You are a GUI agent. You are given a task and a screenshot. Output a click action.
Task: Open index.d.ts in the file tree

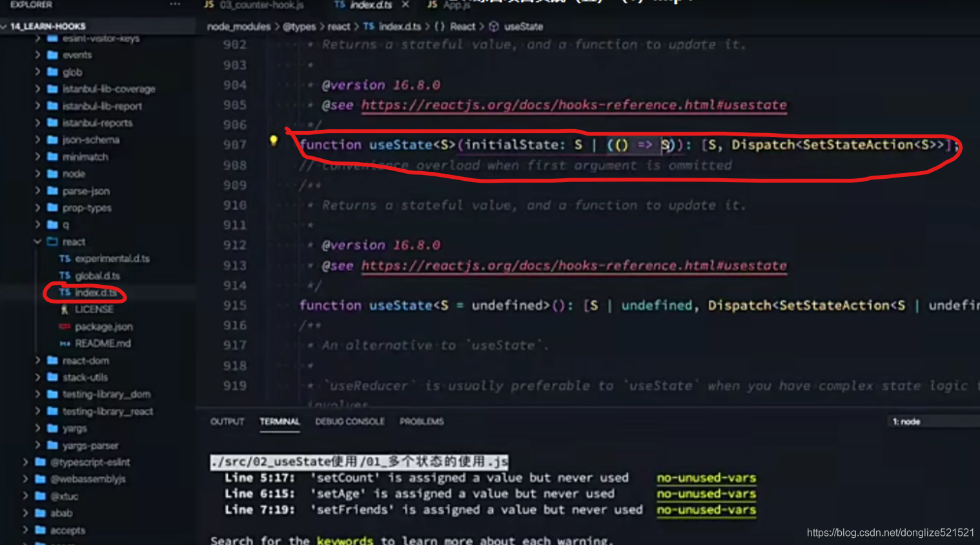96,293
